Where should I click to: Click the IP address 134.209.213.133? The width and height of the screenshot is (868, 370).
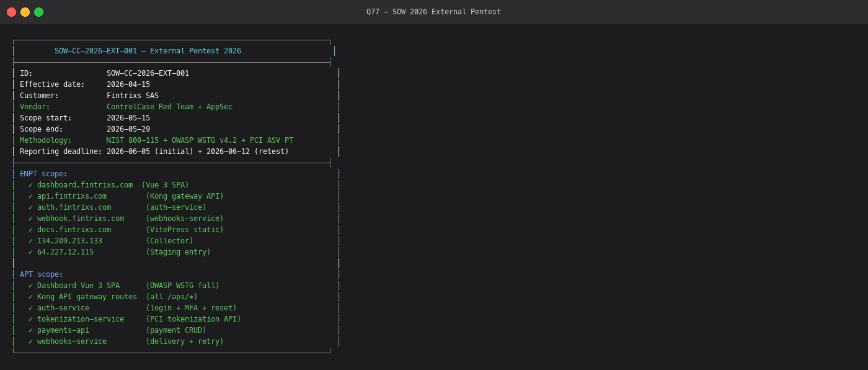69,241
